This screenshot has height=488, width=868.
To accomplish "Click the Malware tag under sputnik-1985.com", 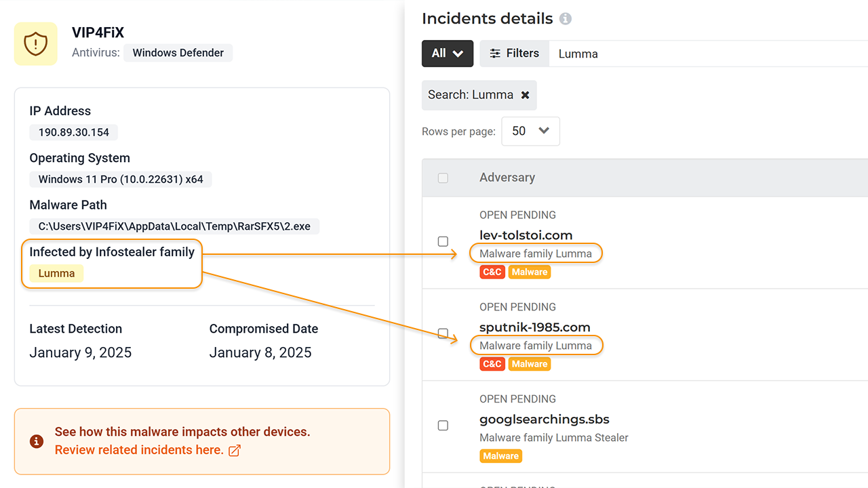I will click(x=529, y=364).
